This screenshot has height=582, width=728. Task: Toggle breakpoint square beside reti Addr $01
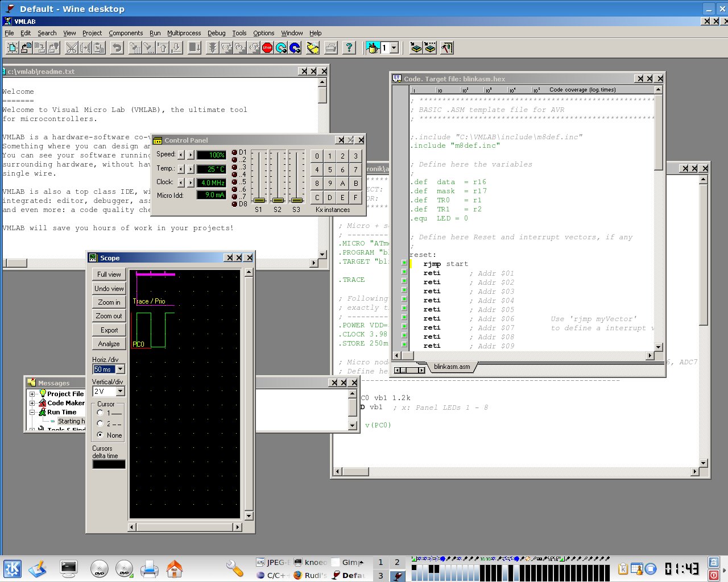coord(404,272)
